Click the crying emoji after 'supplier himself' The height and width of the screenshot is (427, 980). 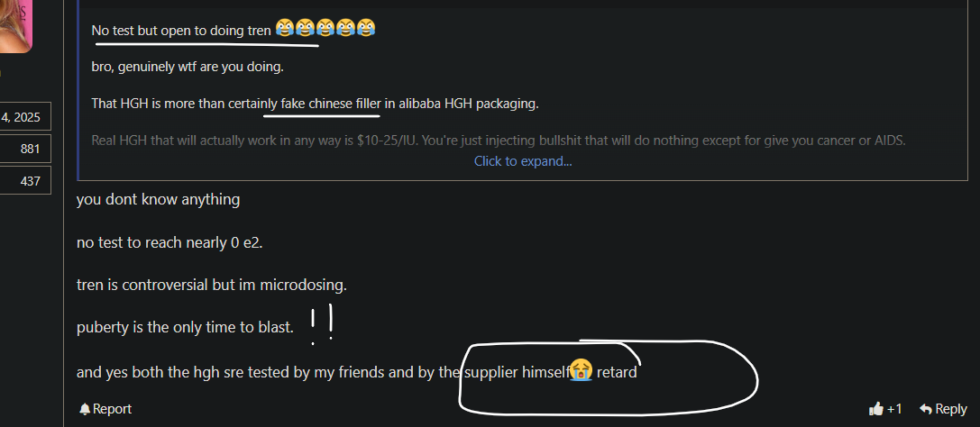[581, 371]
